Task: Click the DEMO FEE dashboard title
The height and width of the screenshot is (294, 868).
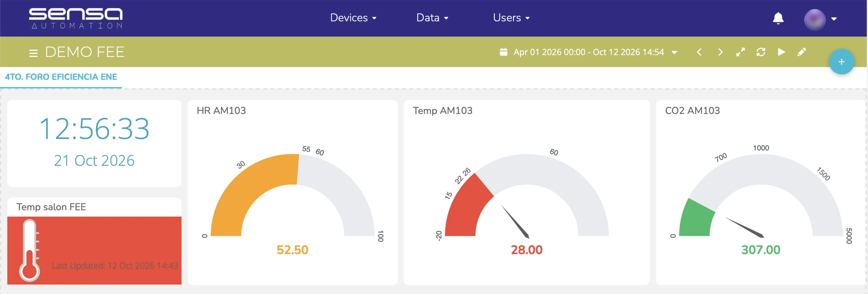Action: pyautogui.click(x=85, y=52)
